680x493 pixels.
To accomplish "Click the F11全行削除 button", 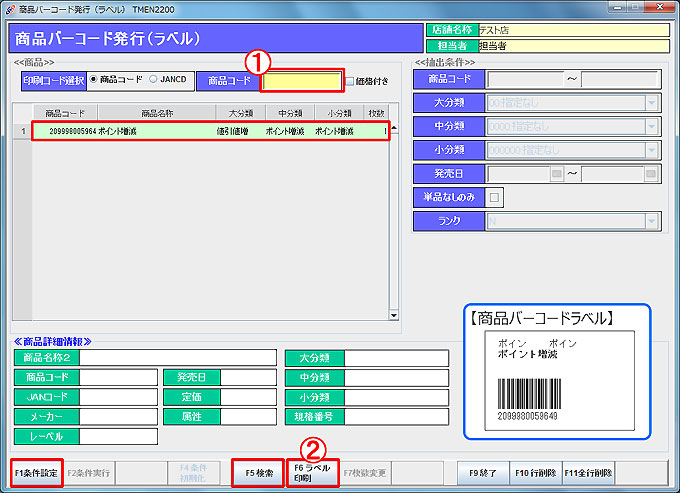I will (x=588, y=473).
